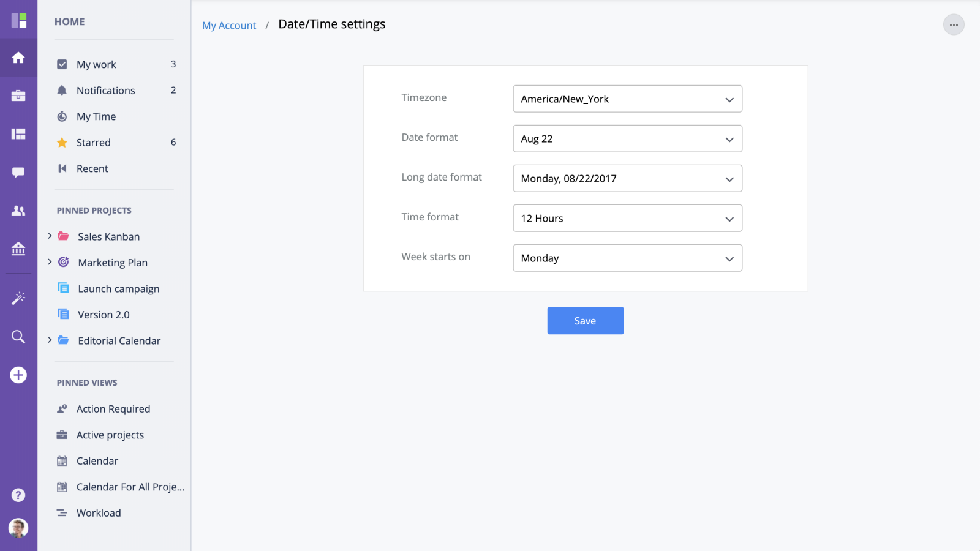The width and height of the screenshot is (980, 551).
Task: Open the People icon in sidebar
Action: point(18,211)
